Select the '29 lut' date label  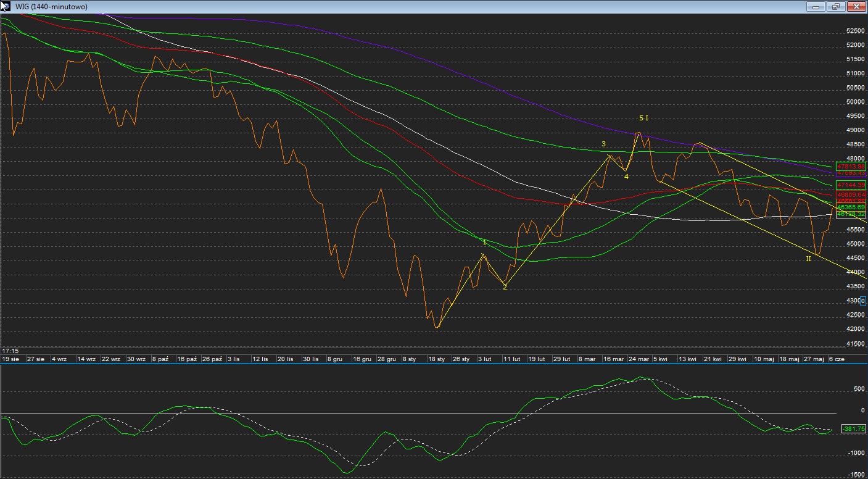pyautogui.click(x=561, y=359)
